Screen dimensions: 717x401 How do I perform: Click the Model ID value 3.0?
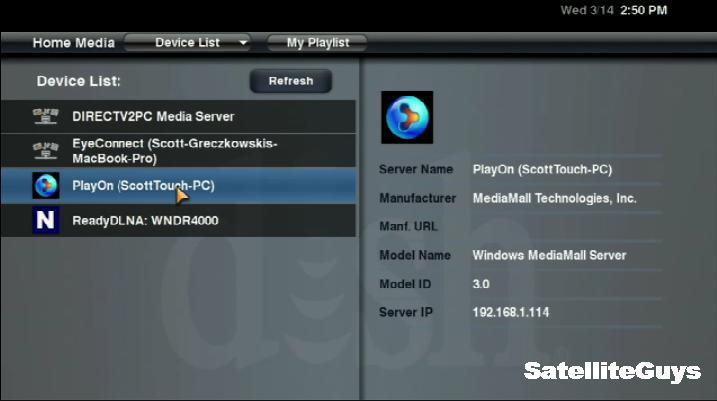coord(481,284)
